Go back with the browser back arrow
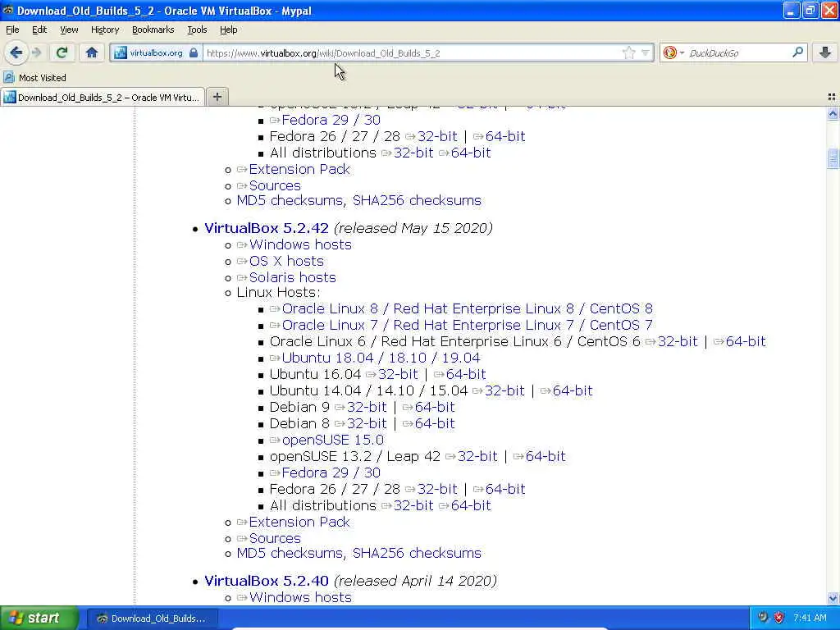The height and width of the screenshot is (630, 840). coord(16,52)
